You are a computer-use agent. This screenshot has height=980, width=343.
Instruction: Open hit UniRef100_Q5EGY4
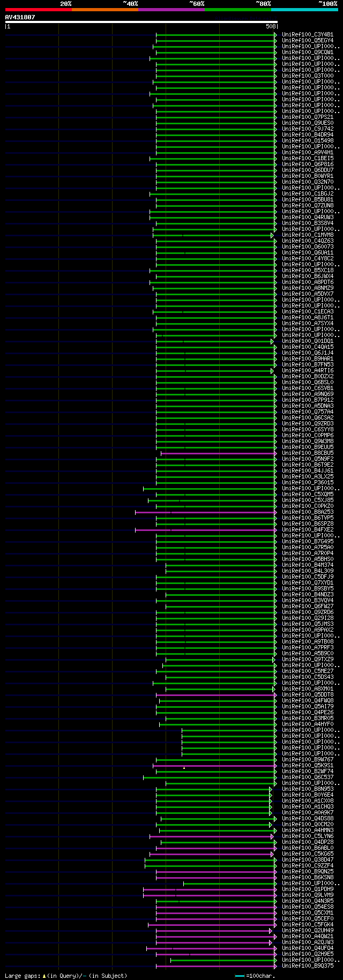[308, 41]
